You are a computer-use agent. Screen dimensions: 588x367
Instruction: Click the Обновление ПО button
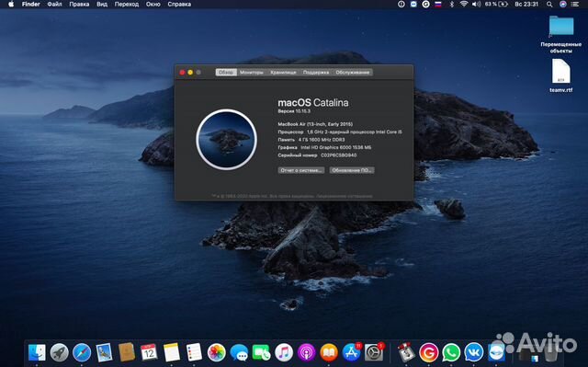tap(352, 170)
